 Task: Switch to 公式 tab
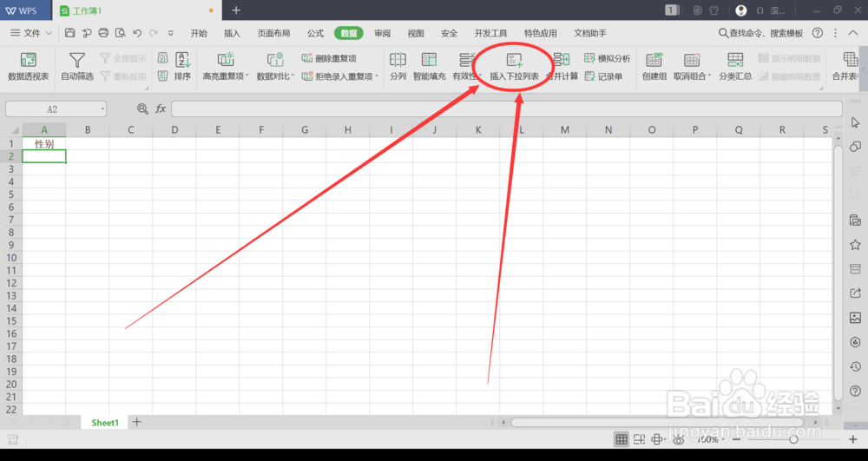click(316, 33)
